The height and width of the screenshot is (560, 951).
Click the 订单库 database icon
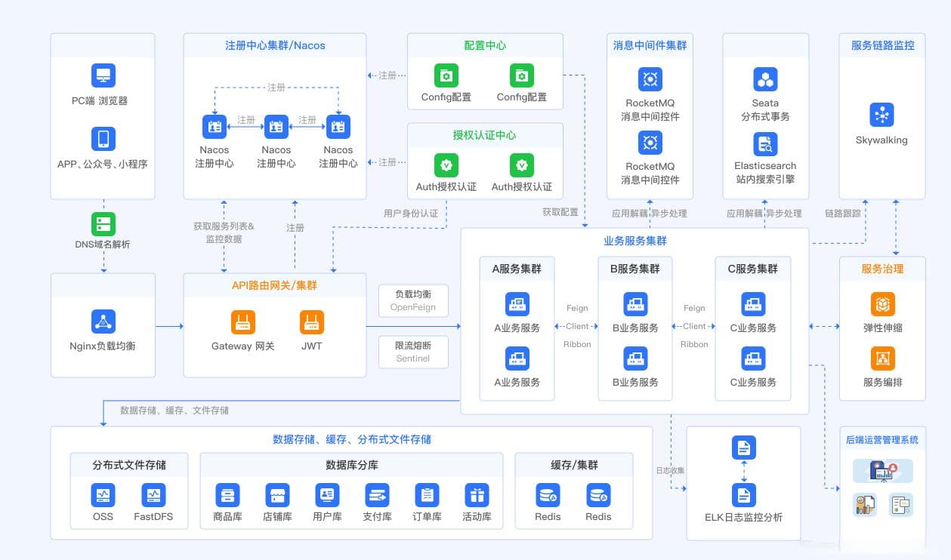(427, 495)
